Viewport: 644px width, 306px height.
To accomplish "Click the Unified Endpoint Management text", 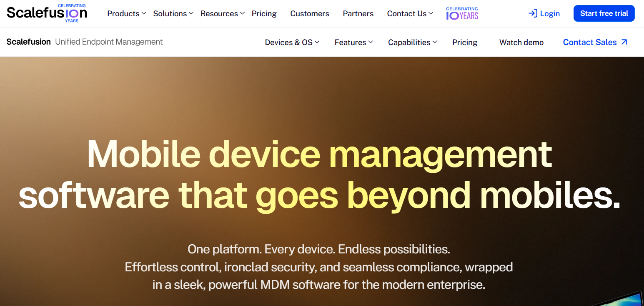I will (x=109, y=42).
